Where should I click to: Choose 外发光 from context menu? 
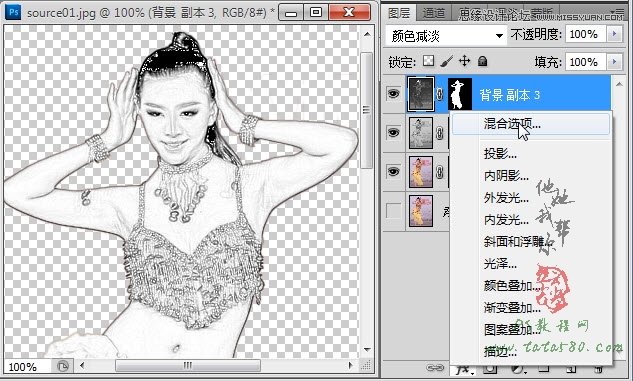pyautogui.click(x=506, y=198)
